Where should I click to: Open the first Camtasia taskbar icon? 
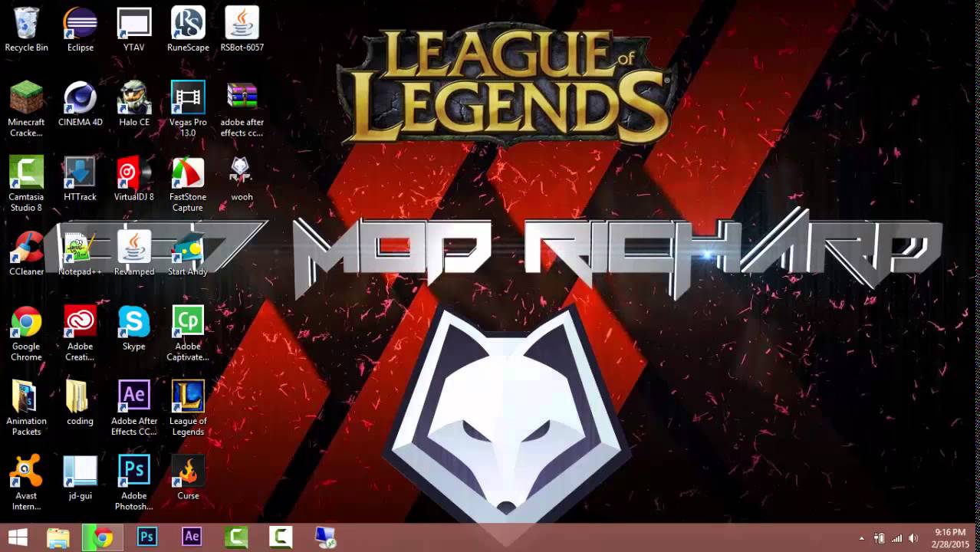236,537
